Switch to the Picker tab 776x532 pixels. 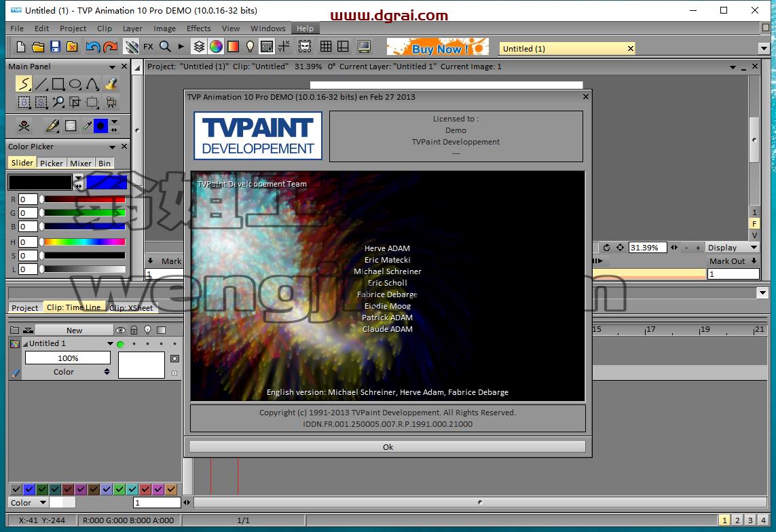pyautogui.click(x=52, y=163)
